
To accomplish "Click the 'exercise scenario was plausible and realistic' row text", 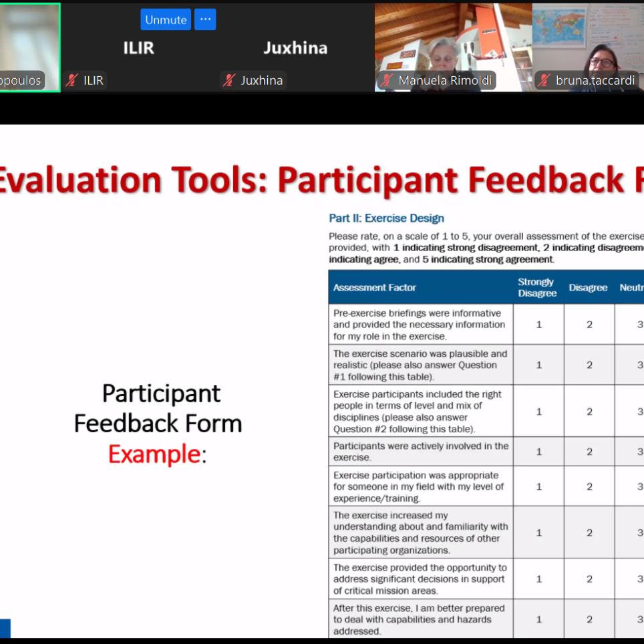I will point(420,365).
